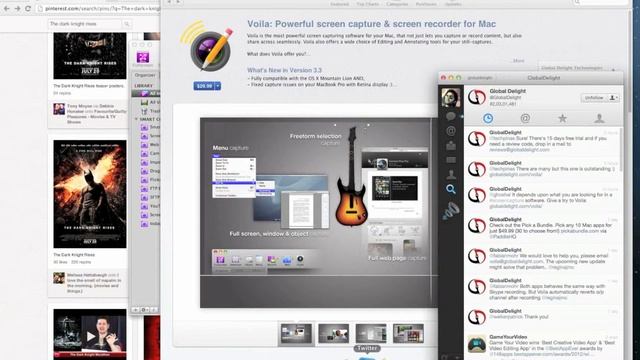Go back in the App Store toolbar
Screen dimensions: 640x360
point(170,2)
